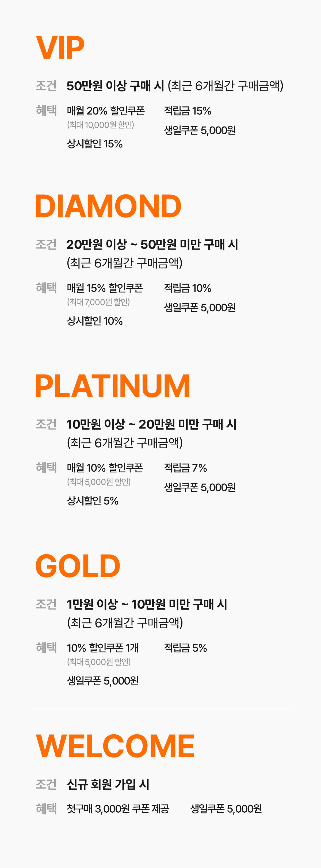Image resolution: width=321 pixels, height=868 pixels.
Task: Click PLATINUM 상시할인 5% text
Action: [x=93, y=501]
